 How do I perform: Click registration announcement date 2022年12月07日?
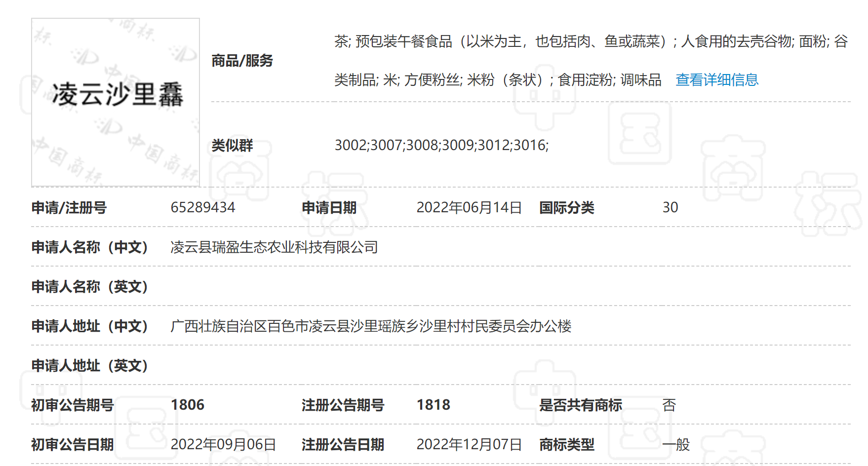coord(470,444)
